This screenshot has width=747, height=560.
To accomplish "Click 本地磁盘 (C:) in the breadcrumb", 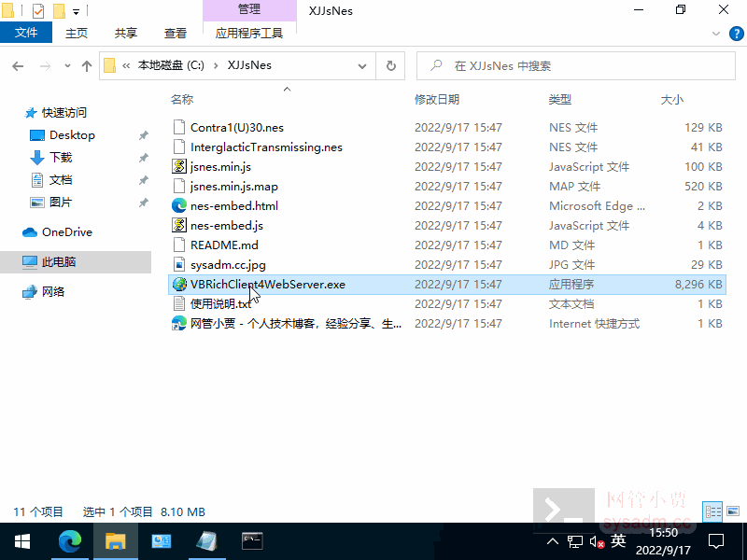I will (x=171, y=65).
